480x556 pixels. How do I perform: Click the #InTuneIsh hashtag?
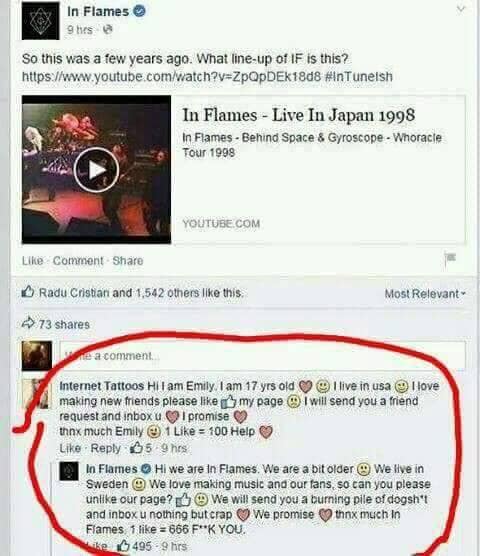[359, 76]
